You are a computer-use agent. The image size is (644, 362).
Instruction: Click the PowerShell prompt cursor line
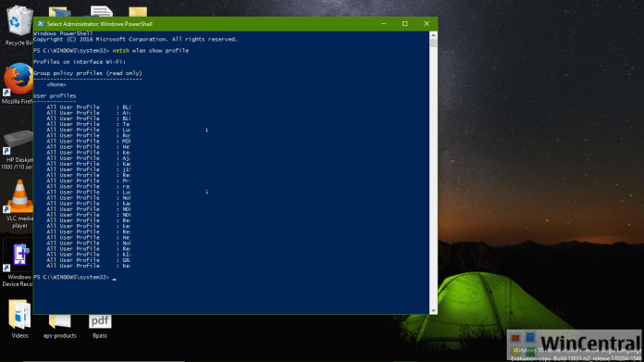pyautogui.click(x=75, y=278)
